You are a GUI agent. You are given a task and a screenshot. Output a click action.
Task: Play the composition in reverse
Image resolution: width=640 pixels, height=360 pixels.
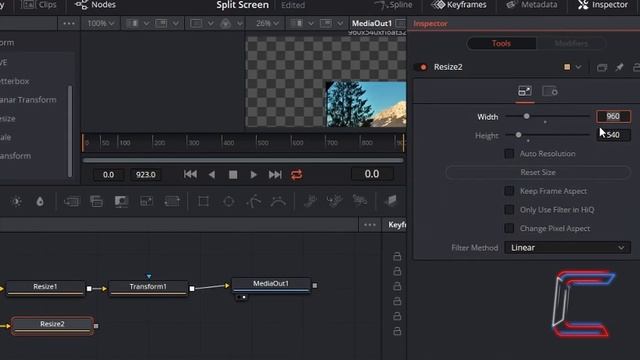(x=211, y=175)
